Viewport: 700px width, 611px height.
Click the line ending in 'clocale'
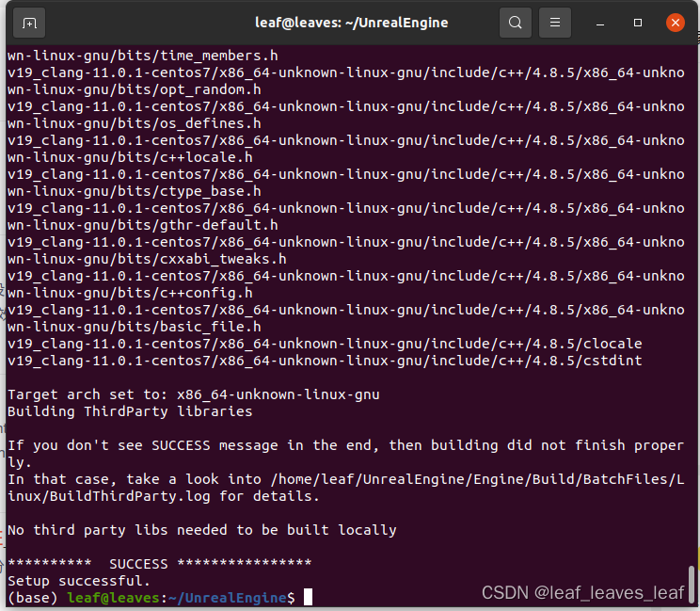coord(325,344)
